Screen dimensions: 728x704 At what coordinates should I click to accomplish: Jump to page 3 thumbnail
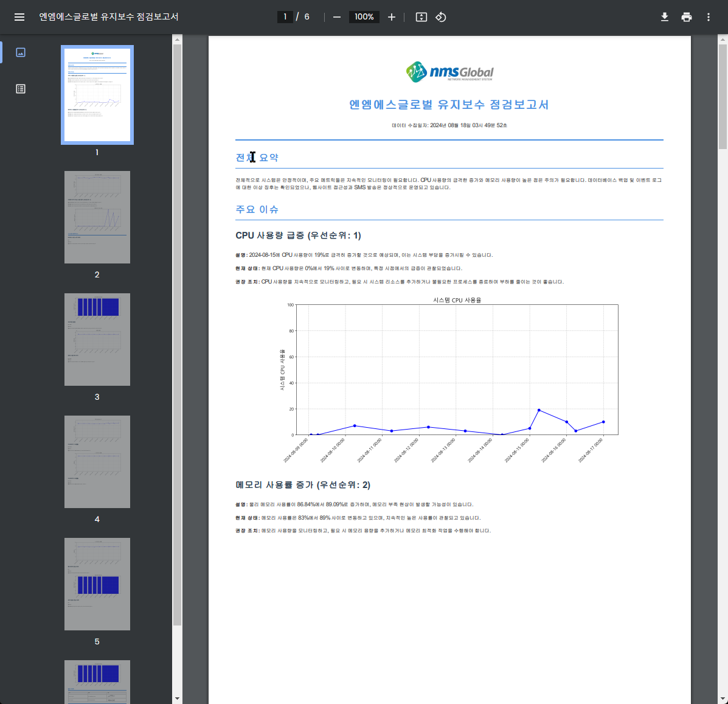97,339
